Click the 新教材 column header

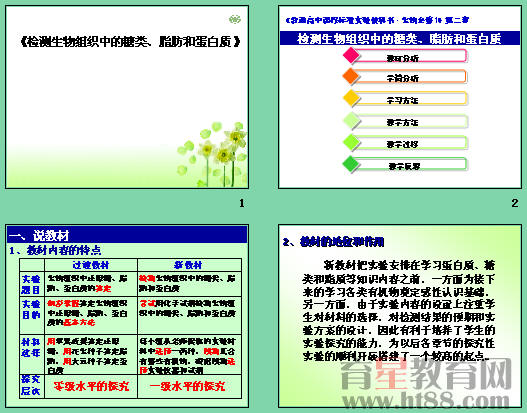[x=189, y=265]
